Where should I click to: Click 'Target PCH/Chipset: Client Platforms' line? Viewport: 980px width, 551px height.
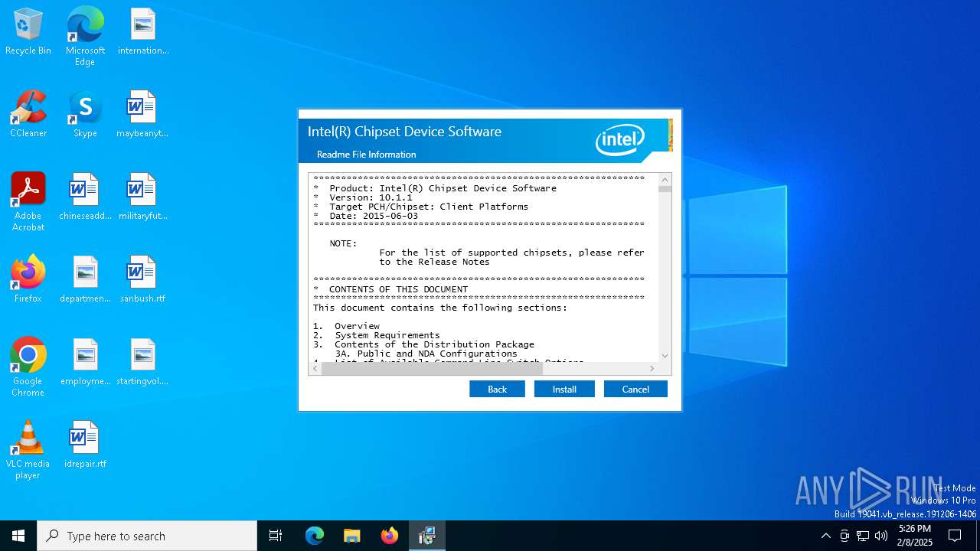428,207
